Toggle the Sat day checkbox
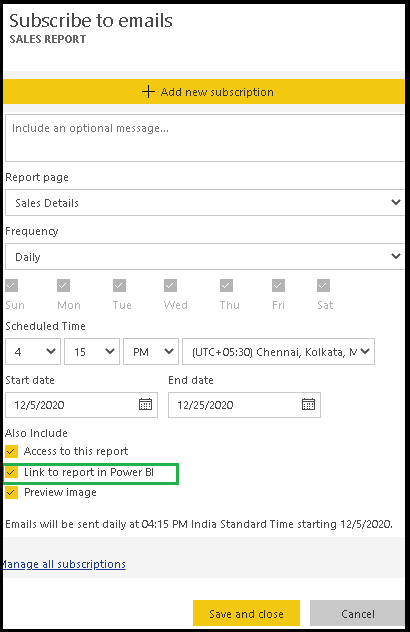 point(323,285)
